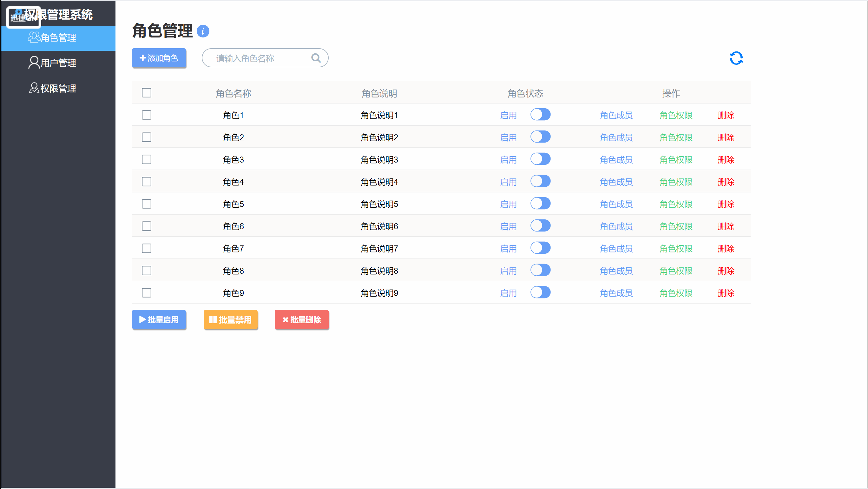Toggle the status switch for 角色9
Screen dimensions: 868x489
(540, 292)
